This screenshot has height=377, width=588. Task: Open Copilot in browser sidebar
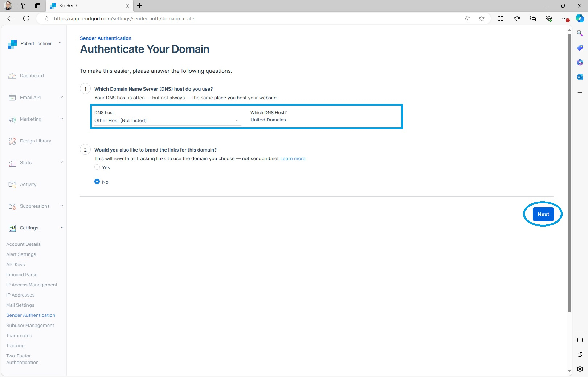[580, 18]
